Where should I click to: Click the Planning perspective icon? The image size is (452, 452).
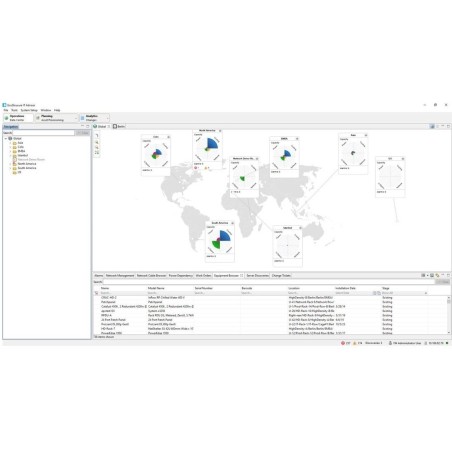point(38,118)
